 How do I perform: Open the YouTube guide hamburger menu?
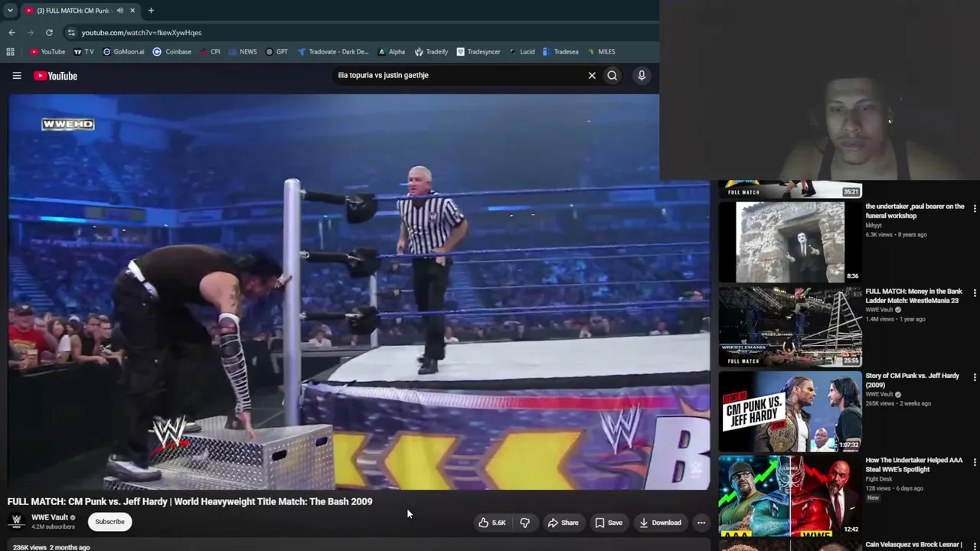[17, 76]
